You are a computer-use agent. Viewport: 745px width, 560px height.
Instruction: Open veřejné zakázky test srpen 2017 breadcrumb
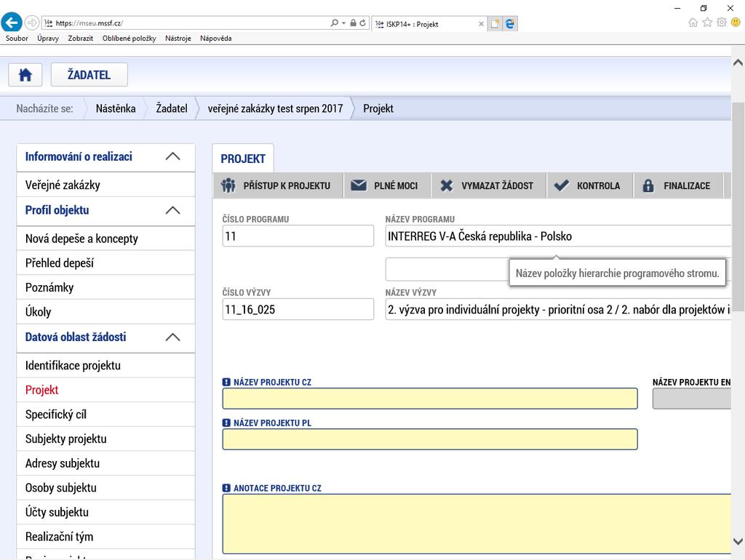[x=275, y=108]
